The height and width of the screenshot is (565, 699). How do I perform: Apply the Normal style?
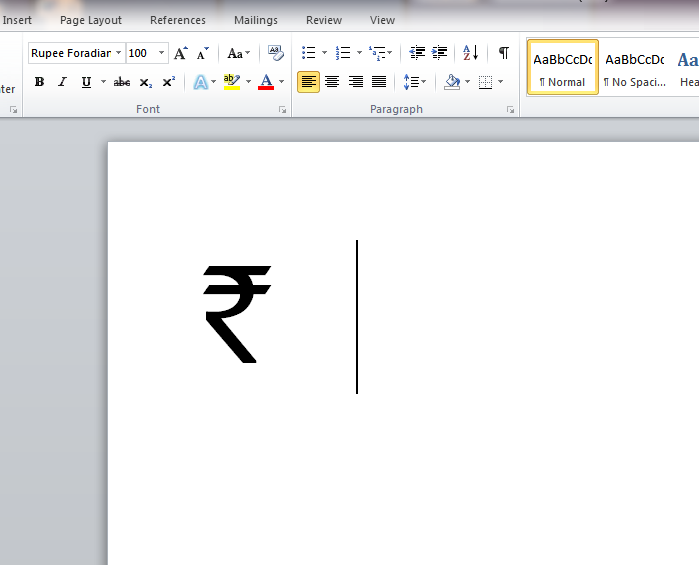pos(563,67)
